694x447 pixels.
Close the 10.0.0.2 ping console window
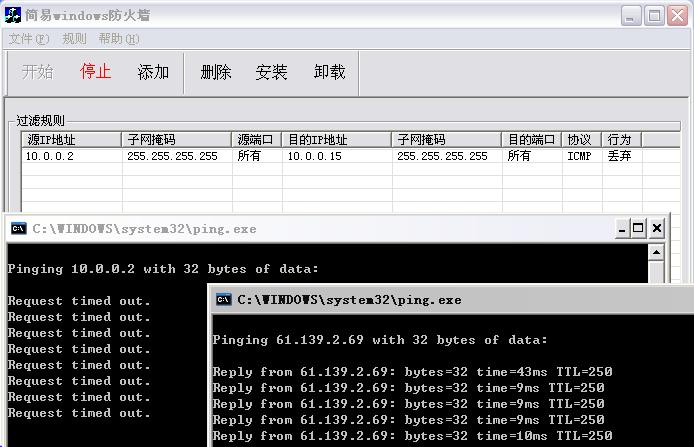[x=657, y=228]
